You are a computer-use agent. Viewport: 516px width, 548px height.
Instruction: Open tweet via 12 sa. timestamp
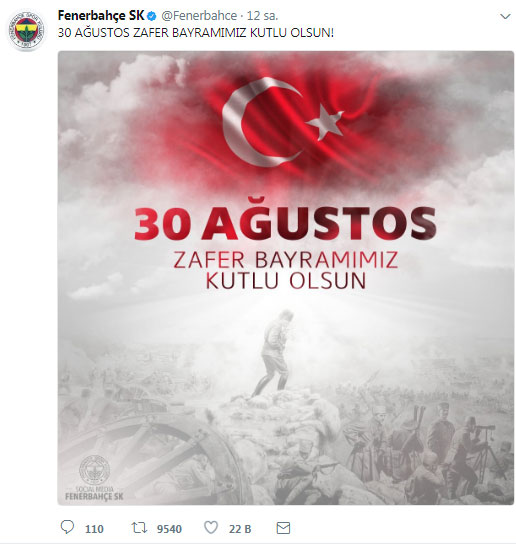(x=263, y=16)
